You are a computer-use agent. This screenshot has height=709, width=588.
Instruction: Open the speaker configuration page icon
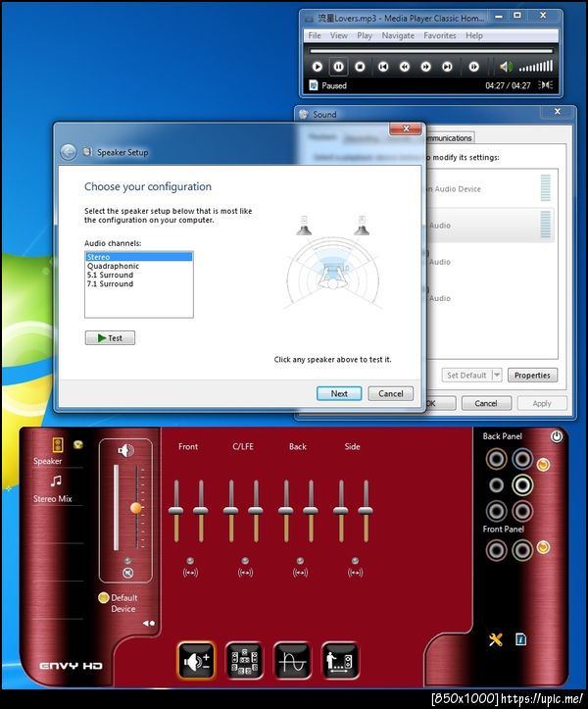[x=244, y=661]
